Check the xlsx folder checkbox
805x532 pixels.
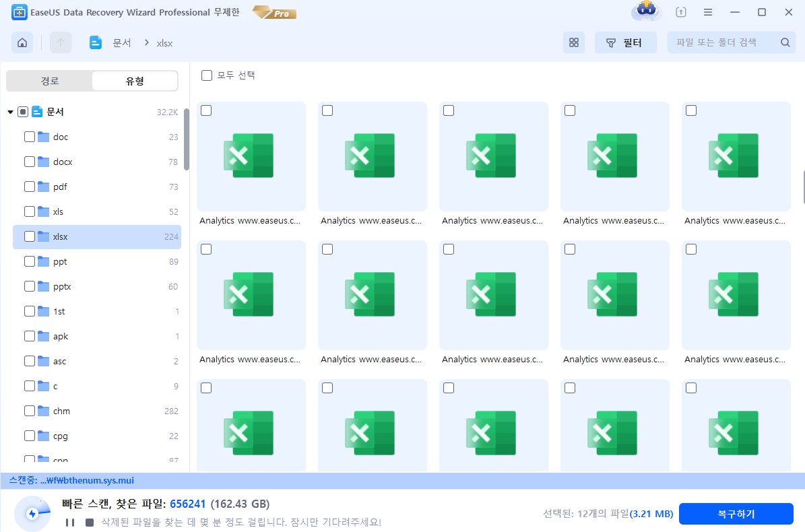(x=29, y=236)
